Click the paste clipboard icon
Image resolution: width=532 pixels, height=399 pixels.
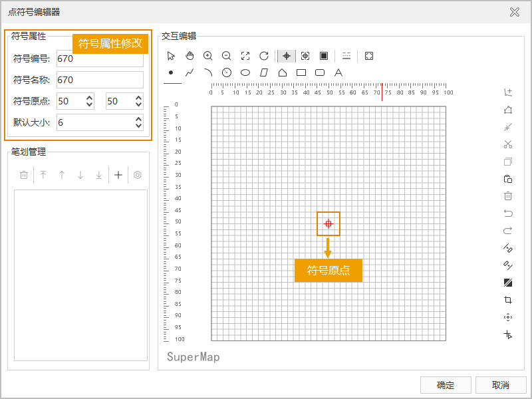508,179
